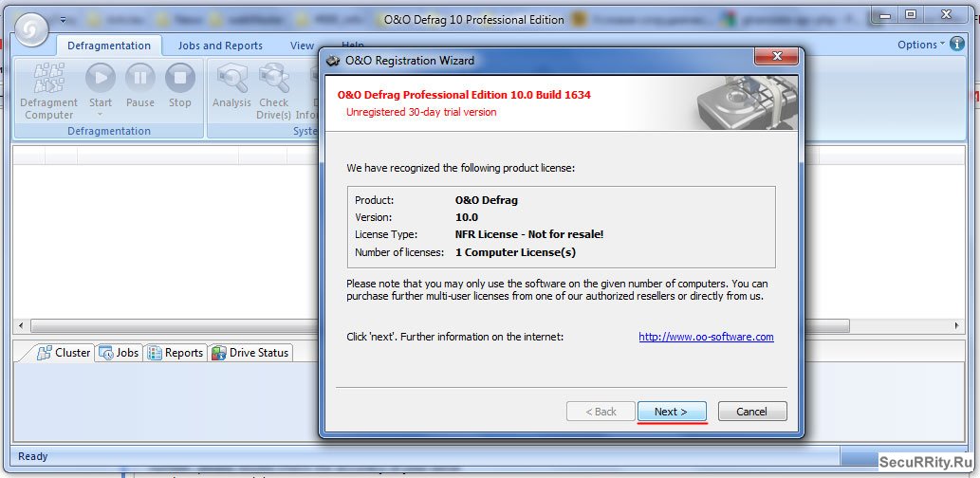Expand the Start button dropdown arrow
Viewport: 980px width, 478px height.
click(101, 115)
